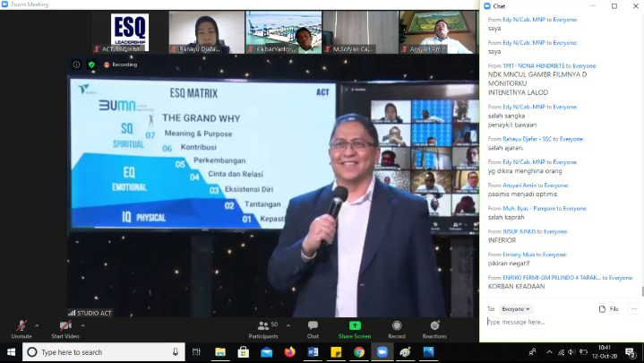Start Video using the camera icon
This screenshot has height=363, width=644.
coord(64,326)
